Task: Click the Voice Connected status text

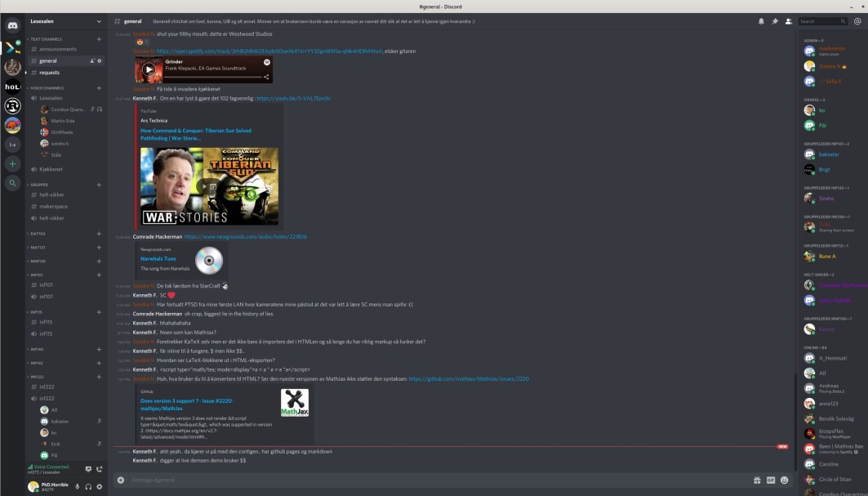Action: [51, 467]
